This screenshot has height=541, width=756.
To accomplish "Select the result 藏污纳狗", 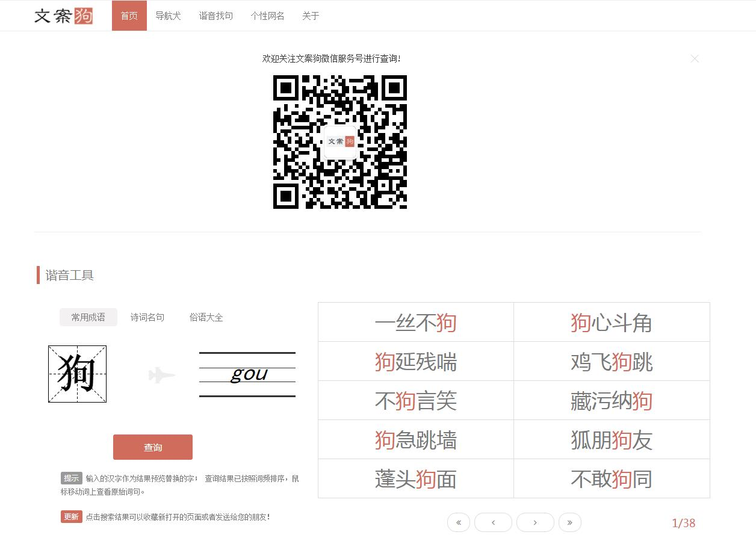I will (x=612, y=401).
